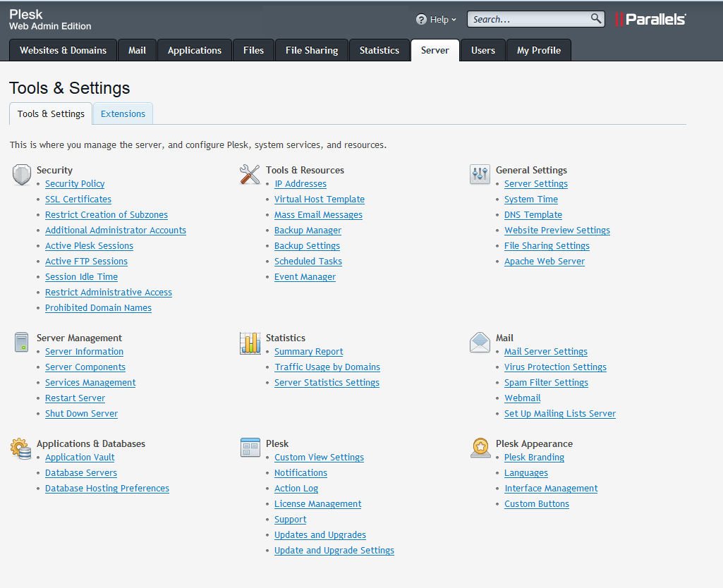Image resolution: width=723 pixels, height=588 pixels.
Task: Open Restrict Creation of Subzones
Action: pos(107,215)
